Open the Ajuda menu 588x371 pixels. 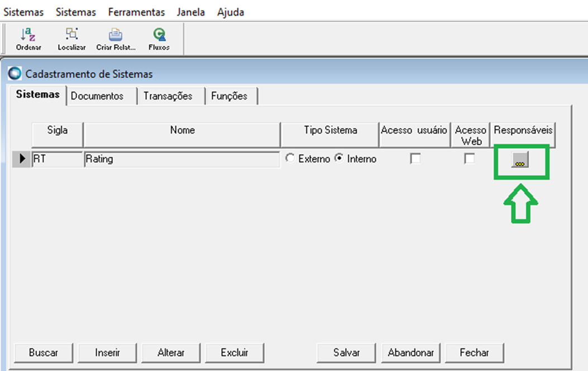pyautogui.click(x=231, y=12)
